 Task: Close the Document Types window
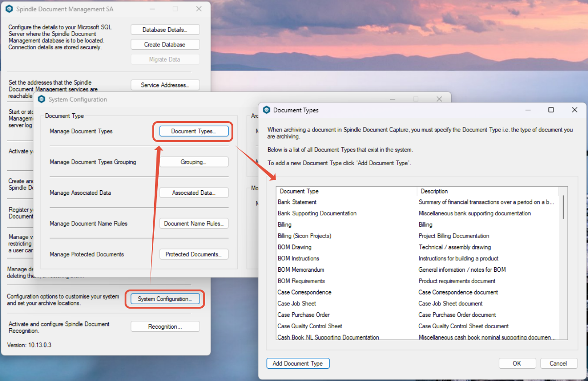coord(575,110)
